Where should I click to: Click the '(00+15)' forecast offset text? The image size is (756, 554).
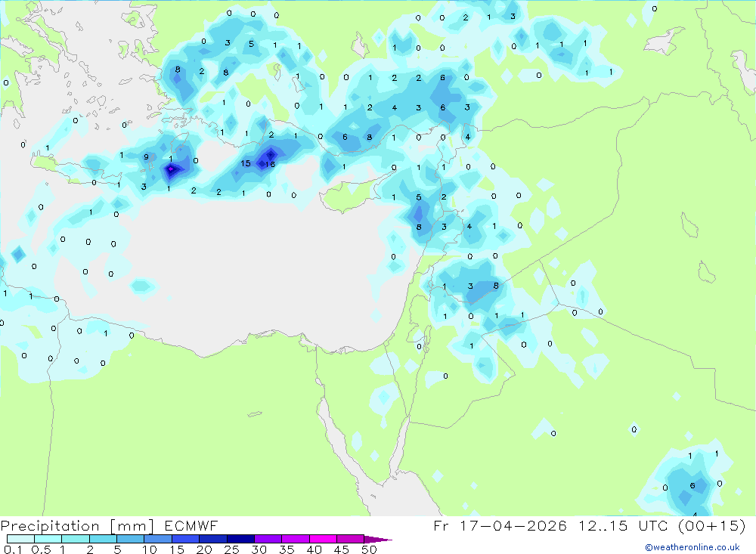711,525
